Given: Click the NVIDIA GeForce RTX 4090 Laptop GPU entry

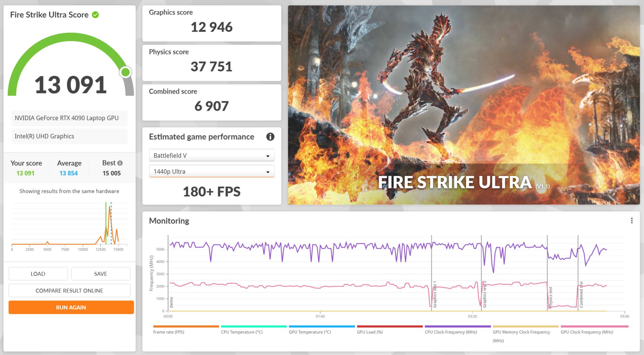Looking at the screenshot, I should coord(69,118).
